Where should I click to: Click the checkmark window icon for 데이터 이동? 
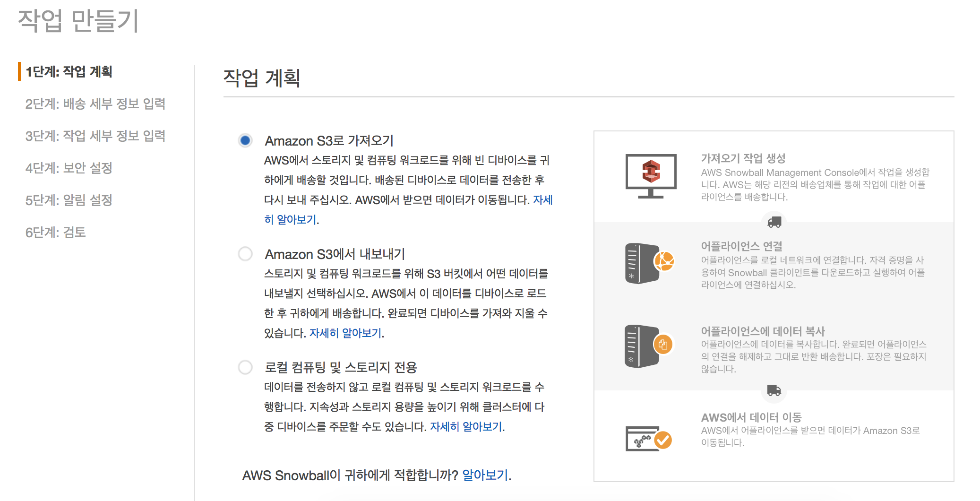pyautogui.click(x=649, y=439)
